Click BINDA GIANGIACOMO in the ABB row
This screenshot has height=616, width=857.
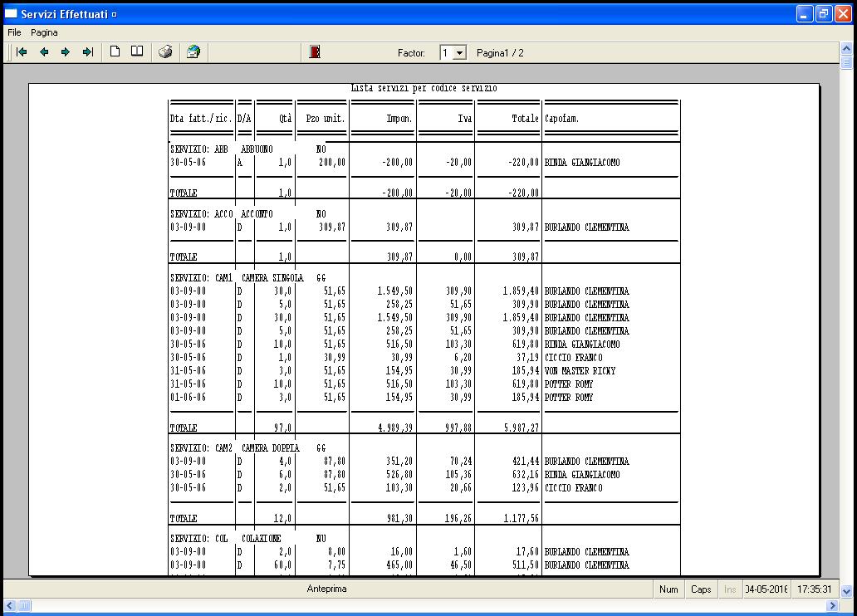(x=582, y=163)
